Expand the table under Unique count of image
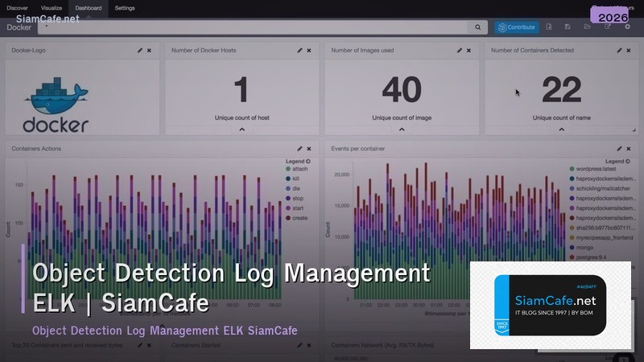 402,130
